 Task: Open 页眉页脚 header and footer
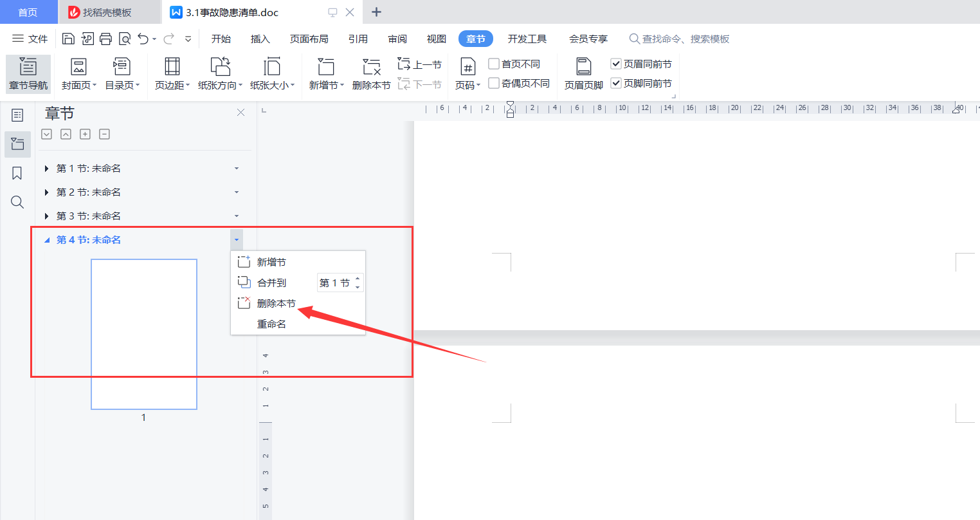click(x=583, y=73)
